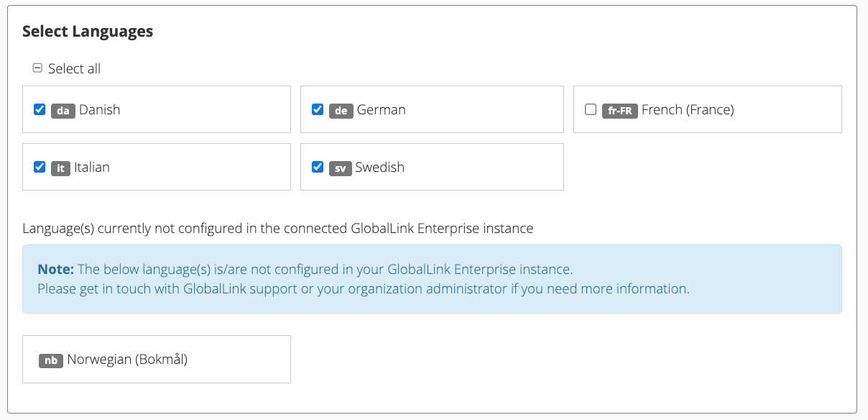Viewport: 868px width, 420px height.
Task: Uncheck the Swedish language checkbox
Action: (318, 167)
